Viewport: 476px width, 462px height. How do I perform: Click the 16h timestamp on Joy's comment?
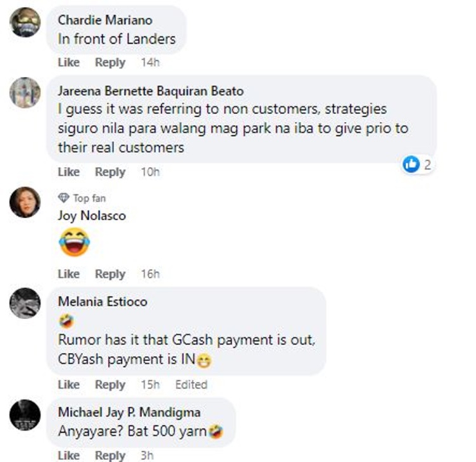(x=150, y=274)
